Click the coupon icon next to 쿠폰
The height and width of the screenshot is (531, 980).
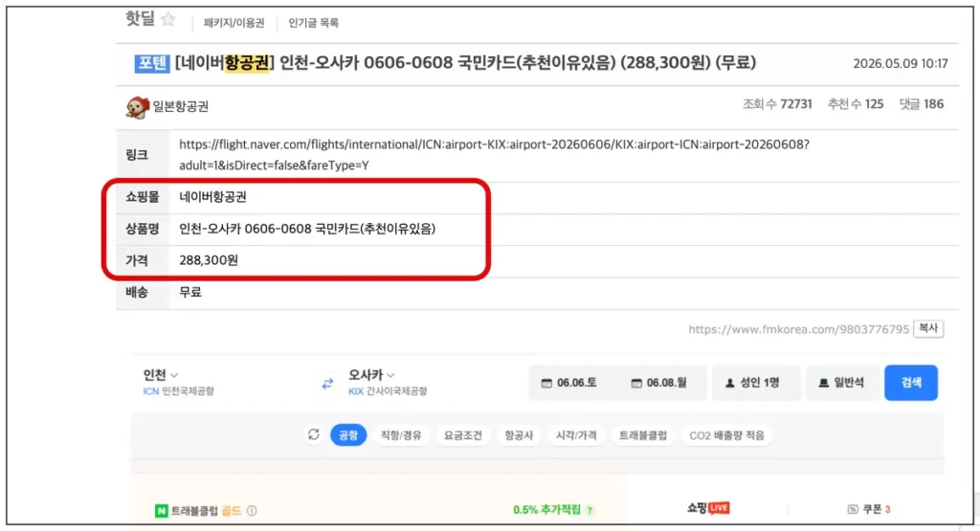853,510
